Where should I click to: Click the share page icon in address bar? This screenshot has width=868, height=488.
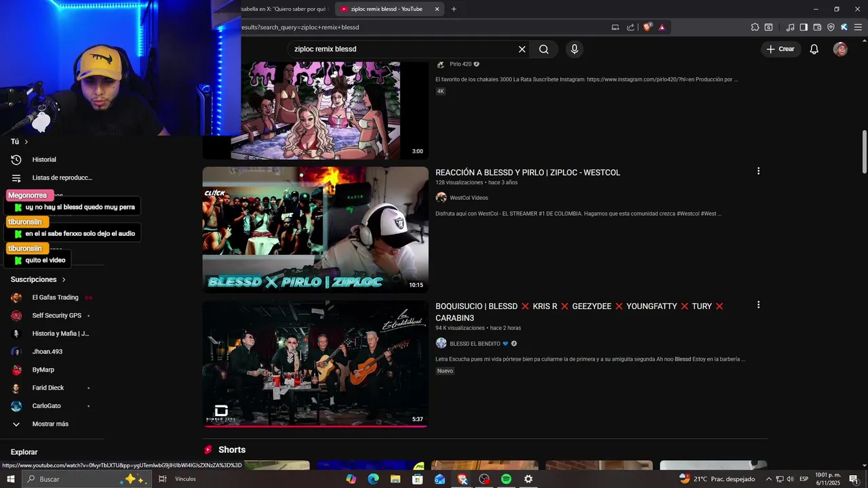(631, 28)
